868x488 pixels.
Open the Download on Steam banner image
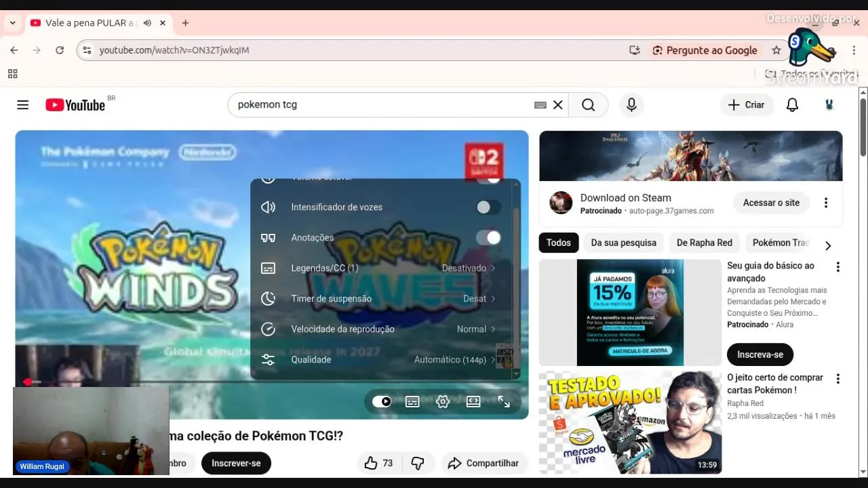click(690, 156)
